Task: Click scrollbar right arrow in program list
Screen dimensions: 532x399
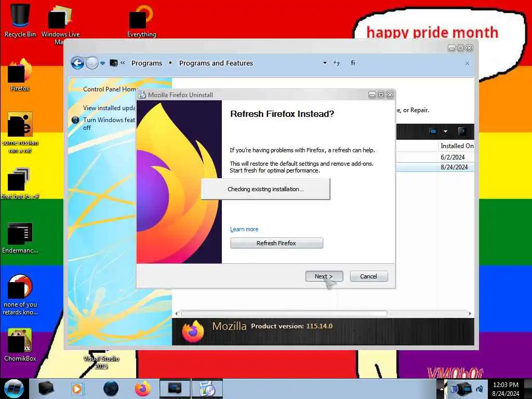Action: click(470, 313)
